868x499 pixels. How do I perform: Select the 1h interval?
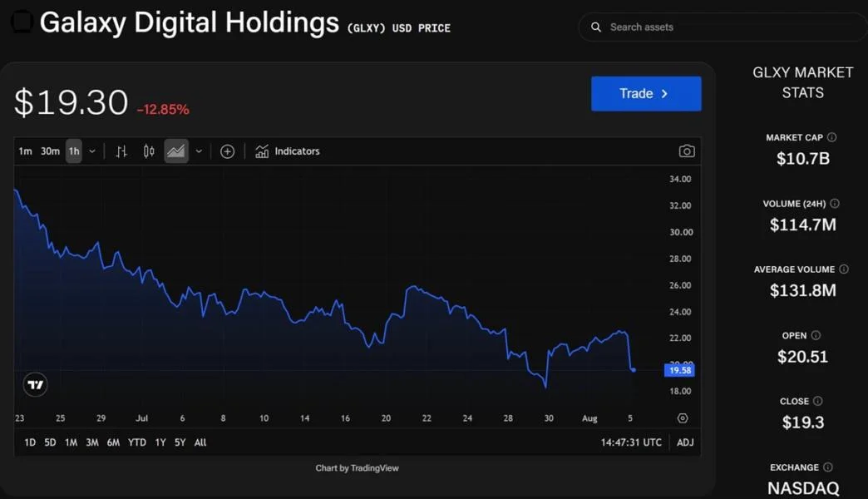pos(74,151)
